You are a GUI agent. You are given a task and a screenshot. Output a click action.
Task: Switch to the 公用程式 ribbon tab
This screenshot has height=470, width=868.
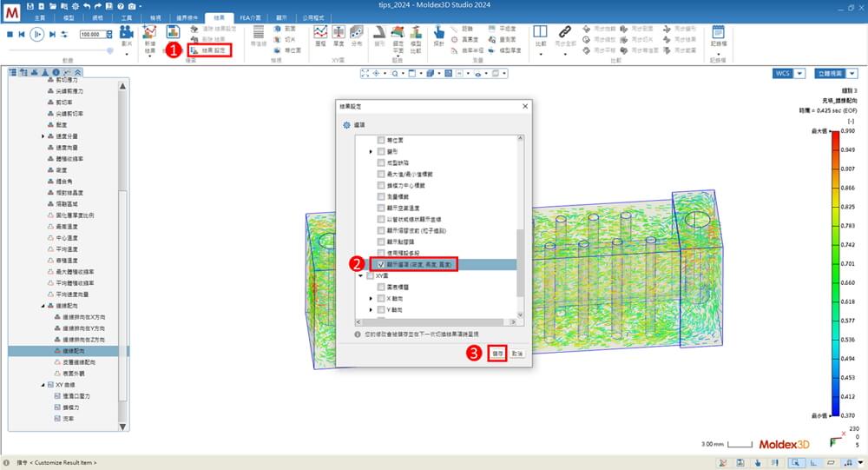312,17
